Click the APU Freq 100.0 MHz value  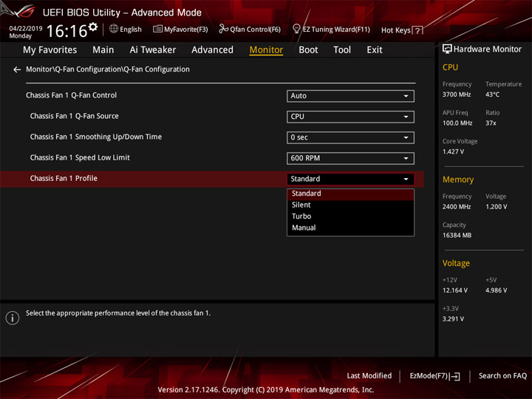tap(457, 123)
